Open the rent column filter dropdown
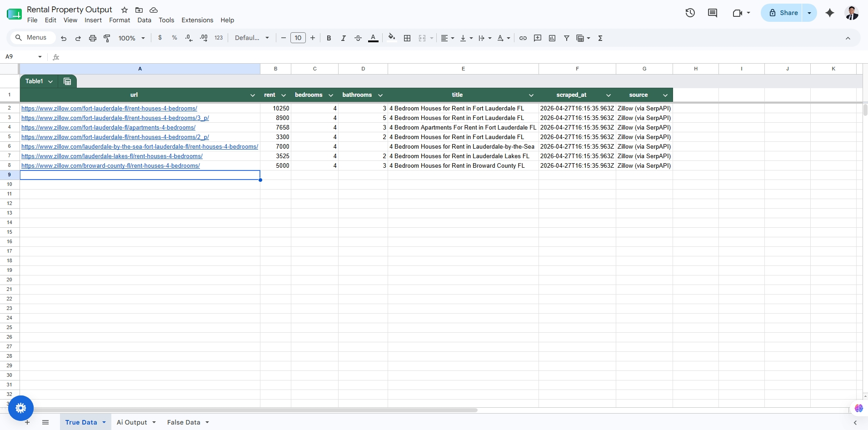The height and width of the screenshot is (430, 868). 284,95
